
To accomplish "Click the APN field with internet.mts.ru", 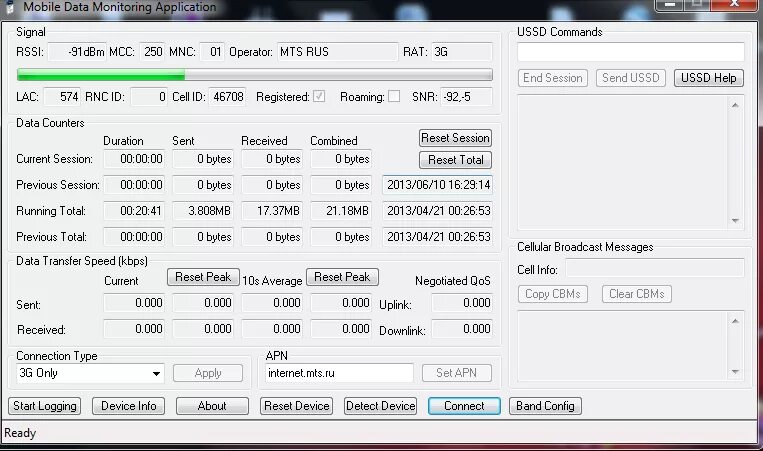I will [x=339, y=373].
